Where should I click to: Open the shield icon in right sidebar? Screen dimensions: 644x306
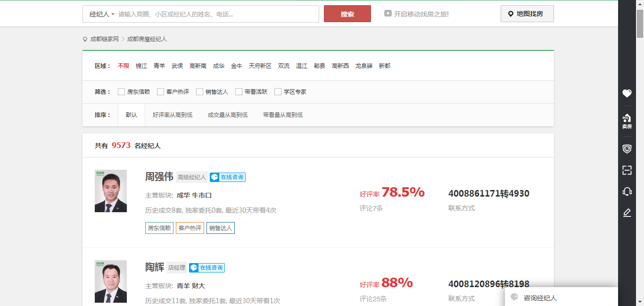[x=627, y=149]
